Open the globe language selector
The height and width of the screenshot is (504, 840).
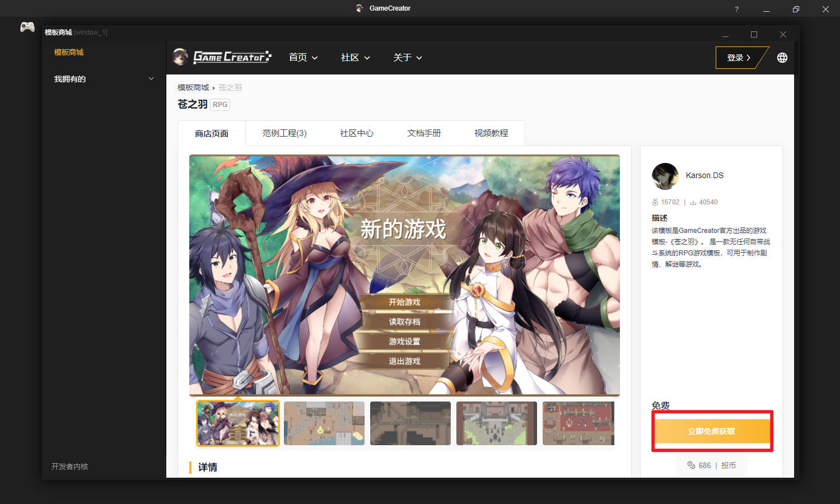pyautogui.click(x=782, y=58)
